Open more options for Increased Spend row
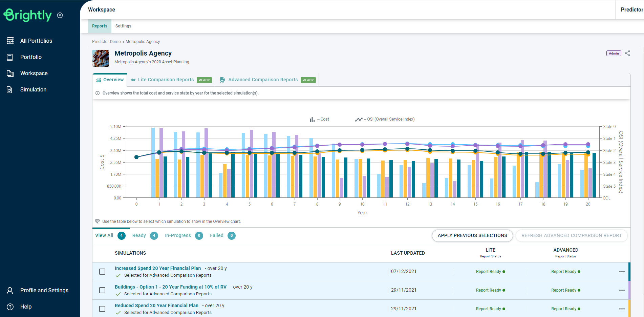This screenshot has height=317, width=644. (x=622, y=272)
